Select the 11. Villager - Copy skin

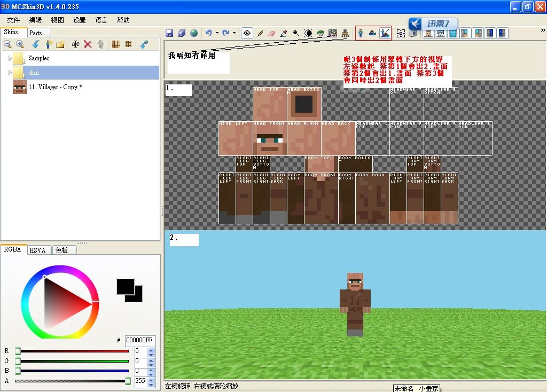pos(55,87)
